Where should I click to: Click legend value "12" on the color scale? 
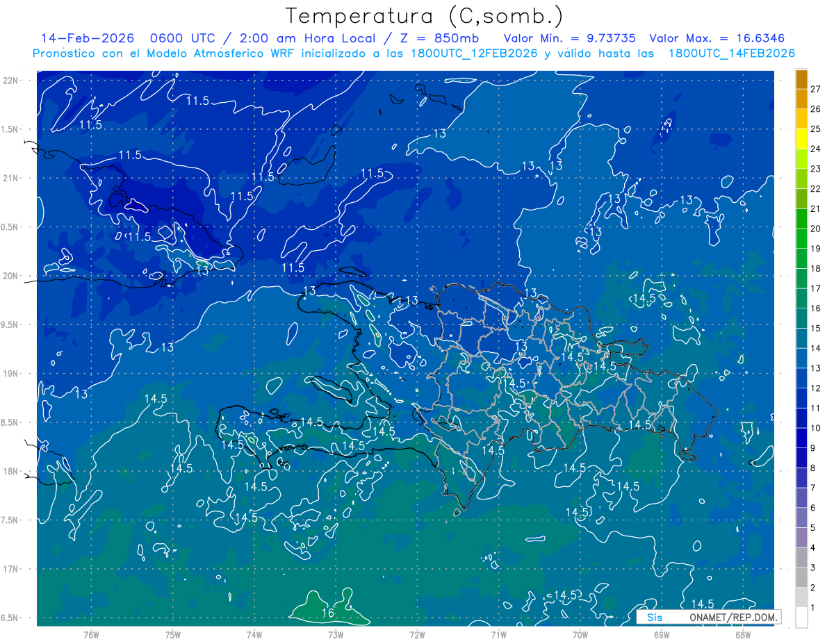pos(815,388)
